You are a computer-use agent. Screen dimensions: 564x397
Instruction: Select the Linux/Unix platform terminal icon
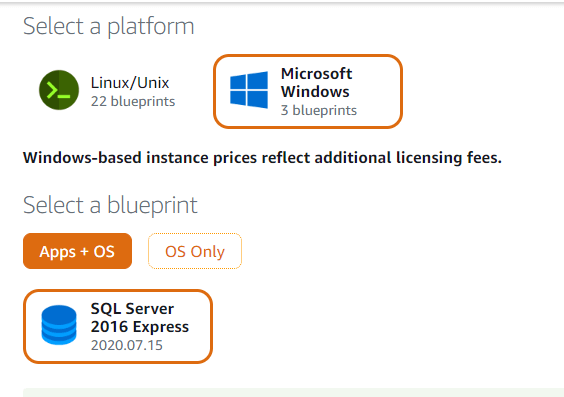point(59,90)
